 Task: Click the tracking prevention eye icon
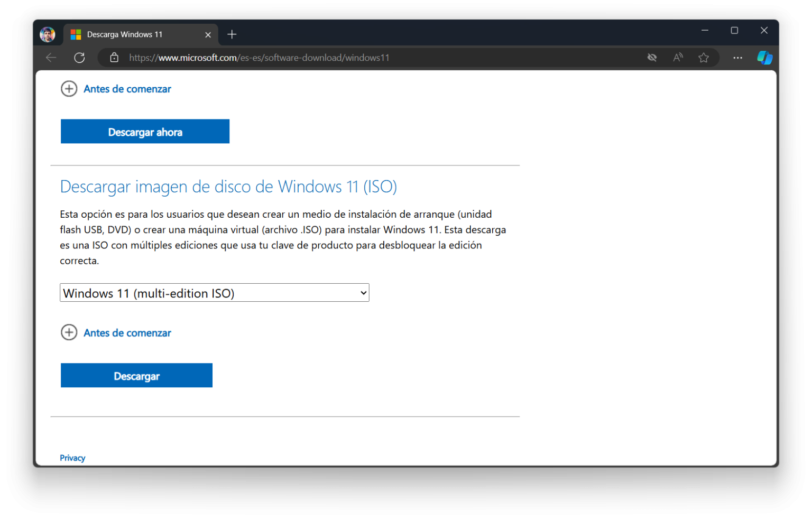pyautogui.click(x=652, y=58)
